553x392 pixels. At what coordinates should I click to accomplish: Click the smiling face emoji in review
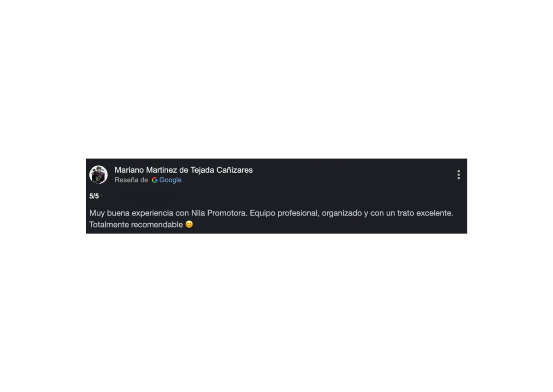[x=189, y=224]
